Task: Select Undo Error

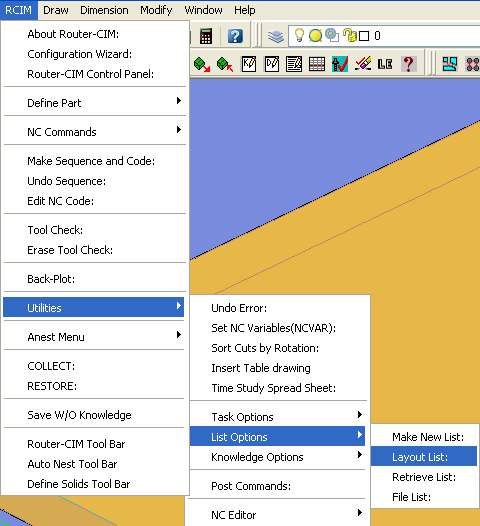Action: [x=278, y=308]
